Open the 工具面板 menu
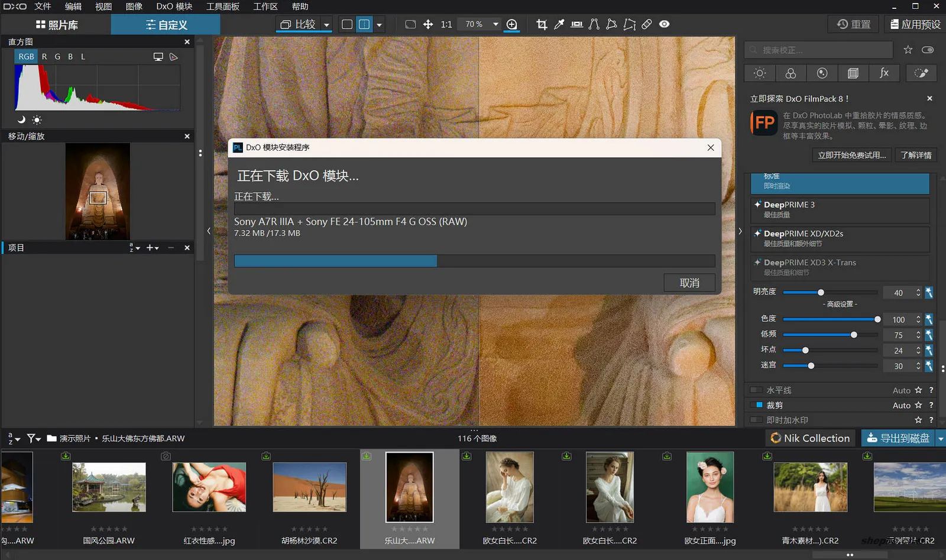This screenshot has width=946, height=560. [223, 7]
